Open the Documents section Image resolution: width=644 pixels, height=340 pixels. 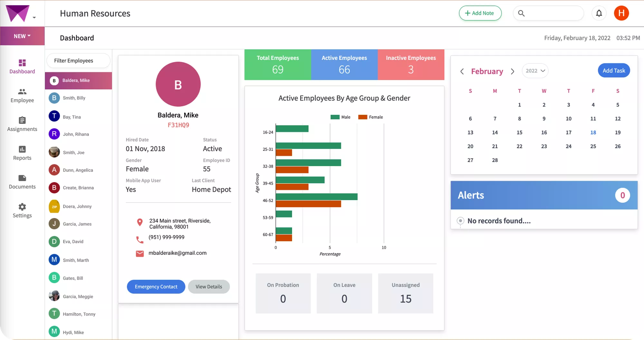coord(22,182)
